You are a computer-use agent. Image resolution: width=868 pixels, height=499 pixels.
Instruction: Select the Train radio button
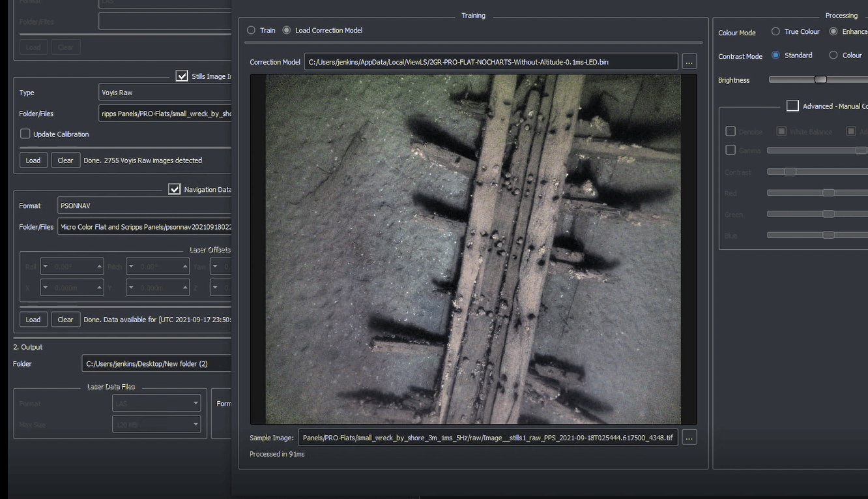pyautogui.click(x=251, y=30)
